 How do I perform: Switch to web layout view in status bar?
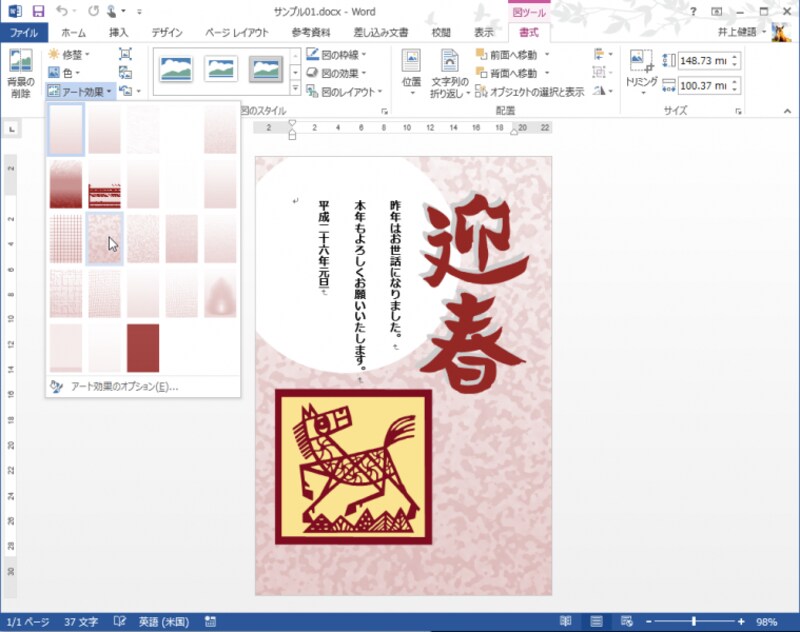coord(626,622)
